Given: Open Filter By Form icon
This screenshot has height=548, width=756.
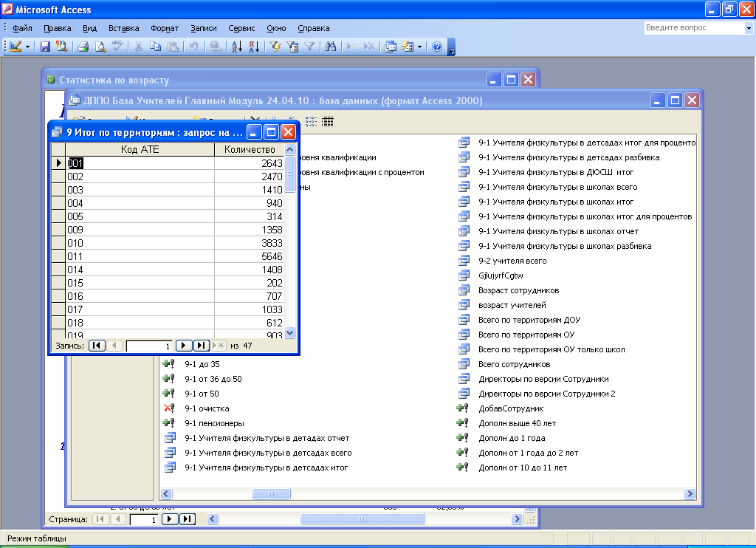Looking at the screenshot, I should coord(292,47).
